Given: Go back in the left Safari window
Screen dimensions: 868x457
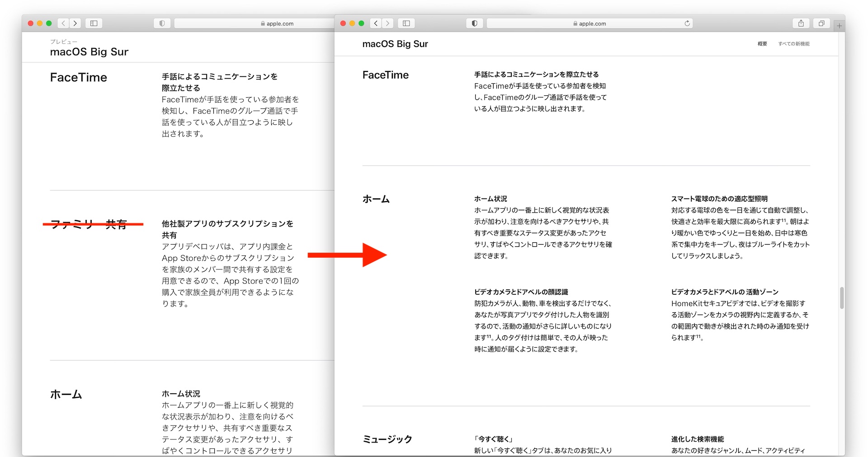Looking at the screenshot, I should [63, 24].
